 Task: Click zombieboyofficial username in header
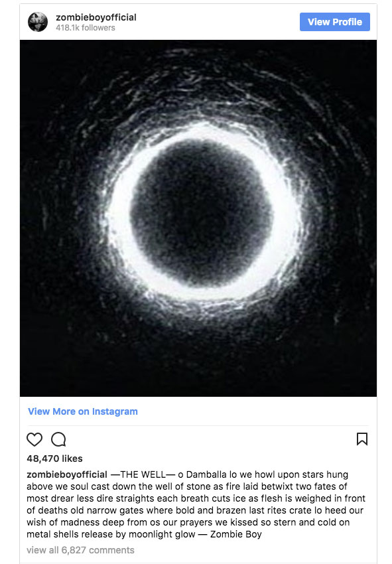point(96,17)
